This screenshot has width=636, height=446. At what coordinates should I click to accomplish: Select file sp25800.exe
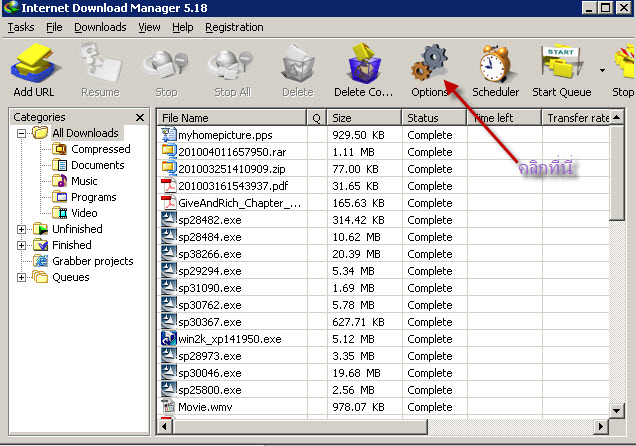[210, 390]
